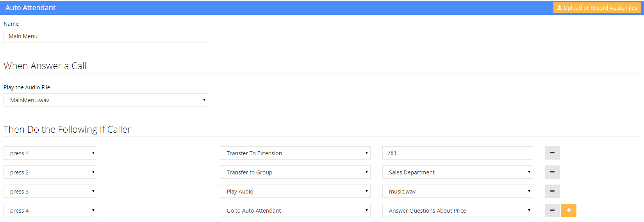Open the Sales Department group dropdown
The image size is (644, 222).
(x=457, y=172)
